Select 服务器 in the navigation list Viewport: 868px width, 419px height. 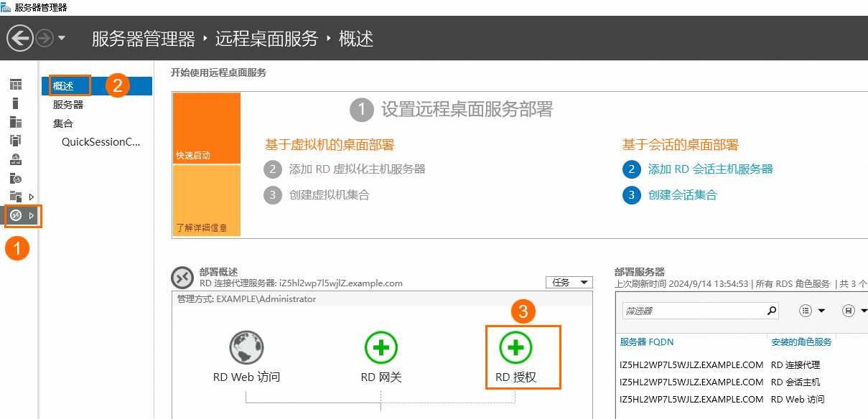pyautogui.click(x=68, y=105)
